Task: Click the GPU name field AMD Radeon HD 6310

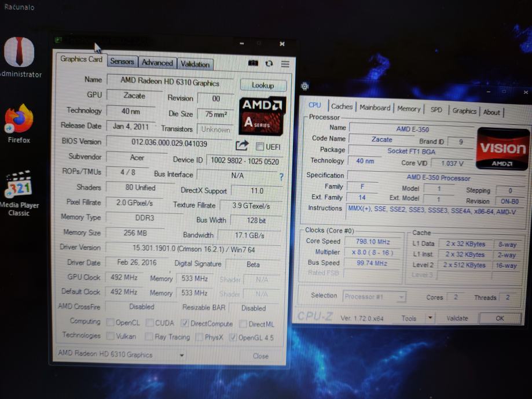Action: [170, 82]
